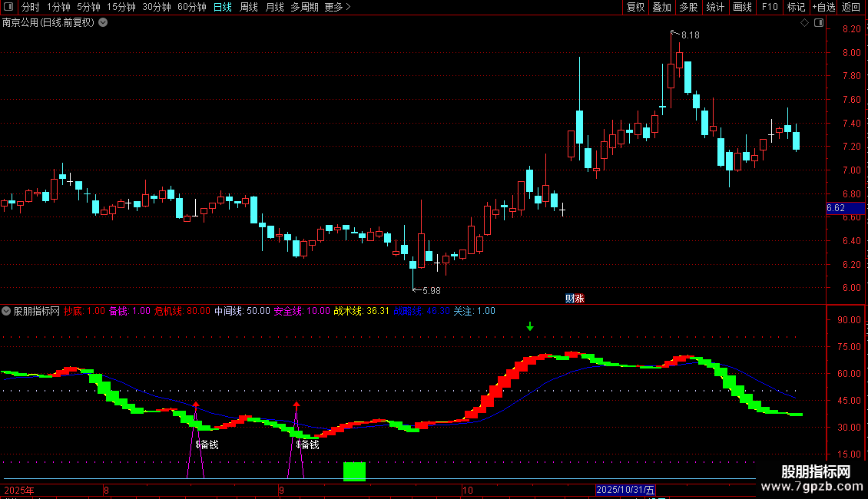Click month 8 on the time axis
The image size is (868, 499).
106,490
